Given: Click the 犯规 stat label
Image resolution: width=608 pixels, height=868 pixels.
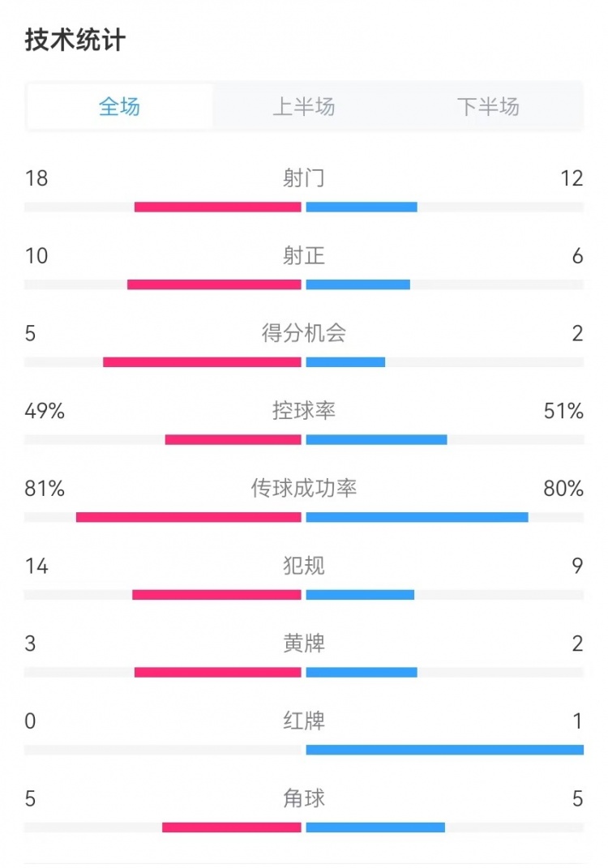Looking at the screenshot, I should (x=304, y=567).
